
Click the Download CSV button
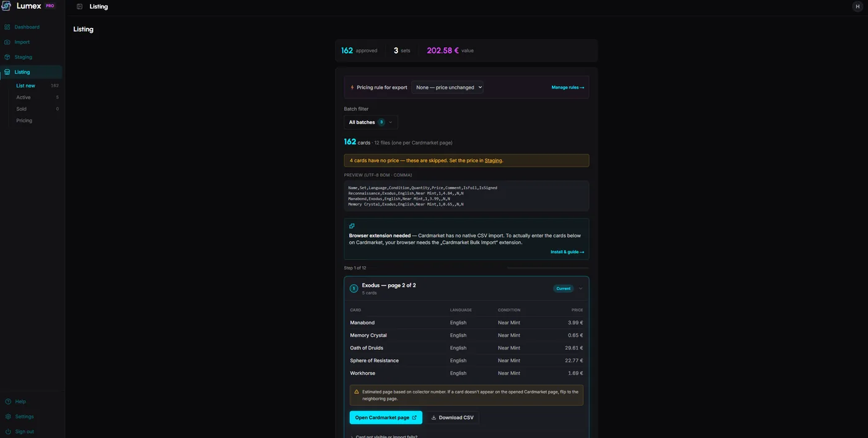452,418
